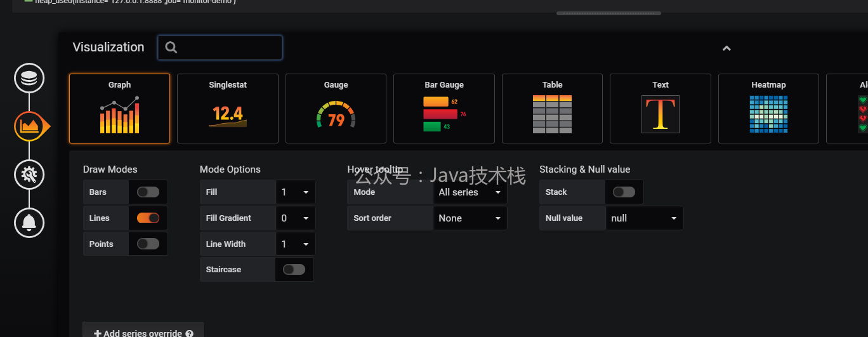The image size is (868, 337).
Task: Open the Queries database tab icon
Action: tap(29, 79)
